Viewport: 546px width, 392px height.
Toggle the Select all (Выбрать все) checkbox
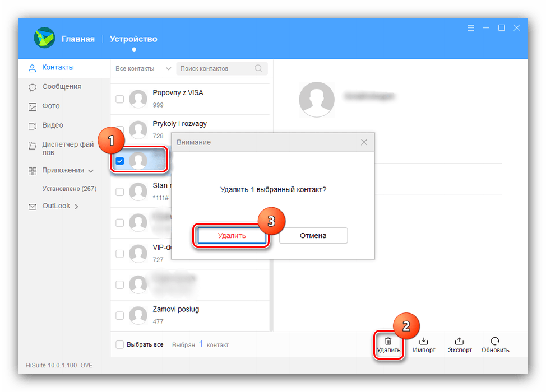point(120,344)
